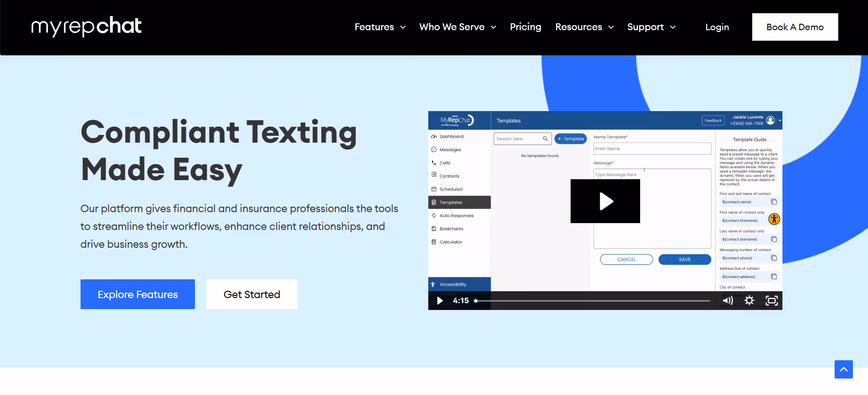Open the Pricing page
Image resolution: width=868 pixels, height=395 pixels.
(x=525, y=27)
